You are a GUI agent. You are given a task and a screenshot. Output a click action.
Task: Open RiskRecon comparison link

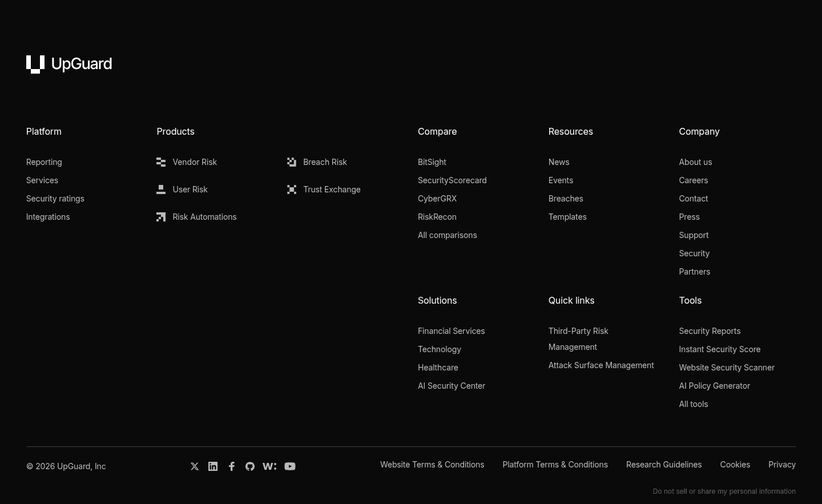(x=437, y=217)
